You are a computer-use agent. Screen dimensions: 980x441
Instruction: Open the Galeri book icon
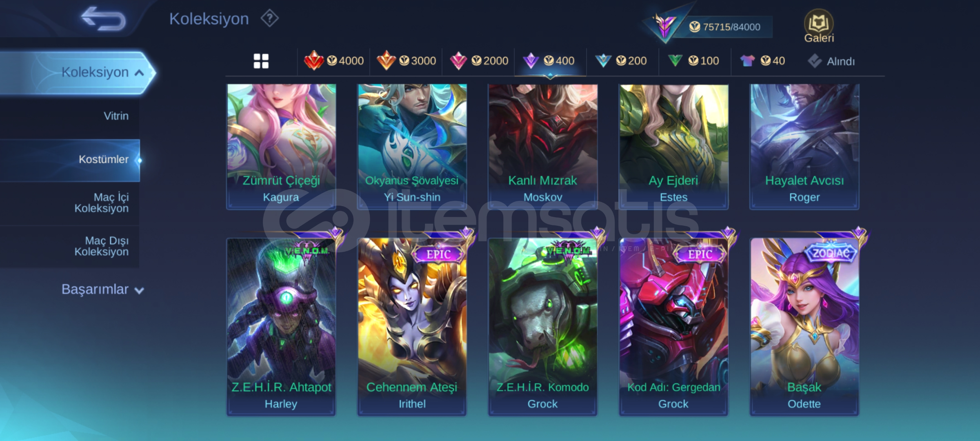819,26
